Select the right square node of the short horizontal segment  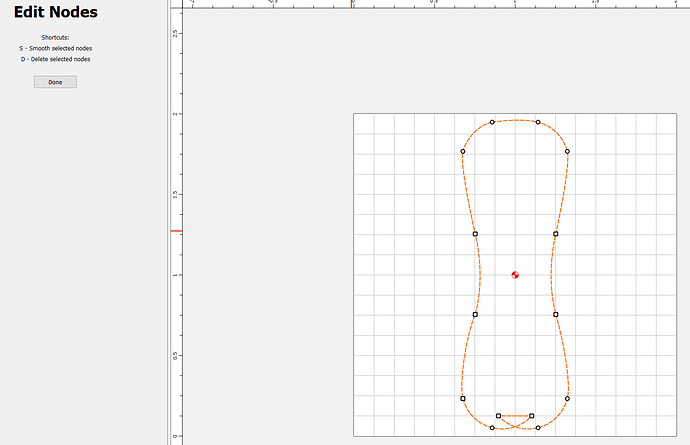(x=532, y=416)
